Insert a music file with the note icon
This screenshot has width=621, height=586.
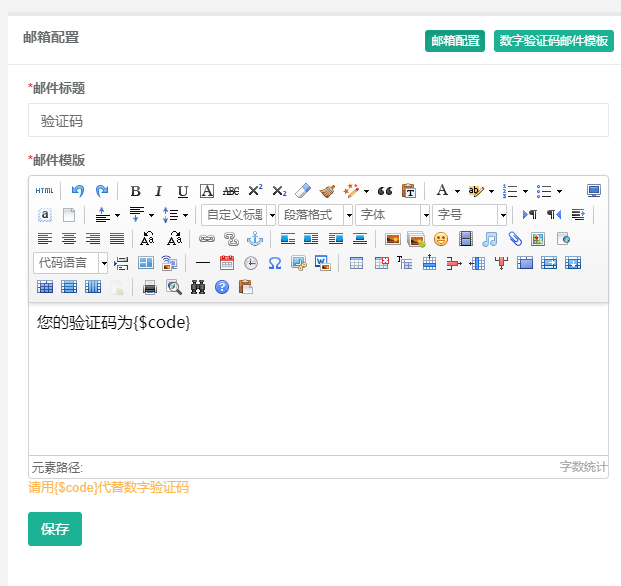pyautogui.click(x=489, y=239)
